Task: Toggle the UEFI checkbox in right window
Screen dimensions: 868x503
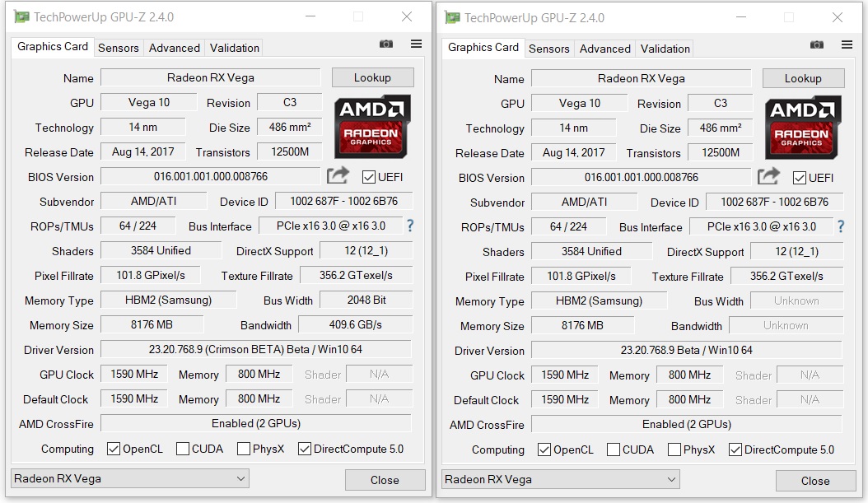Action: pyautogui.click(x=800, y=178)
